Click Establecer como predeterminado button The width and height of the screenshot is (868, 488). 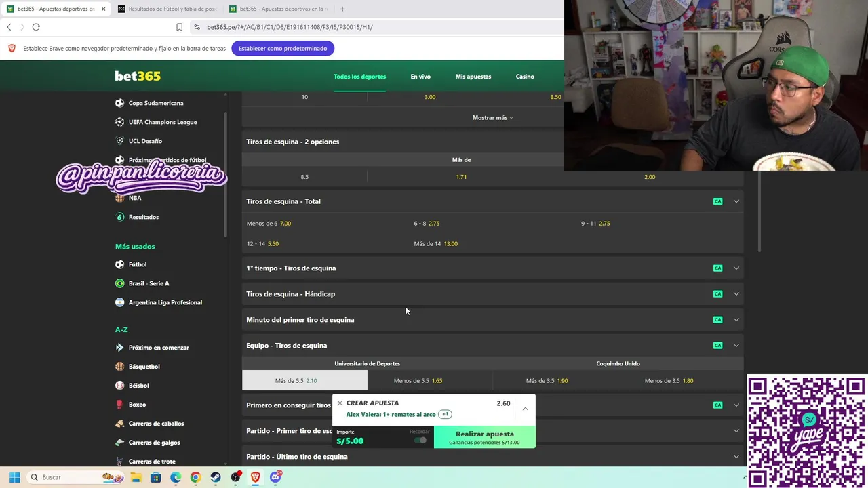(283, 48)
